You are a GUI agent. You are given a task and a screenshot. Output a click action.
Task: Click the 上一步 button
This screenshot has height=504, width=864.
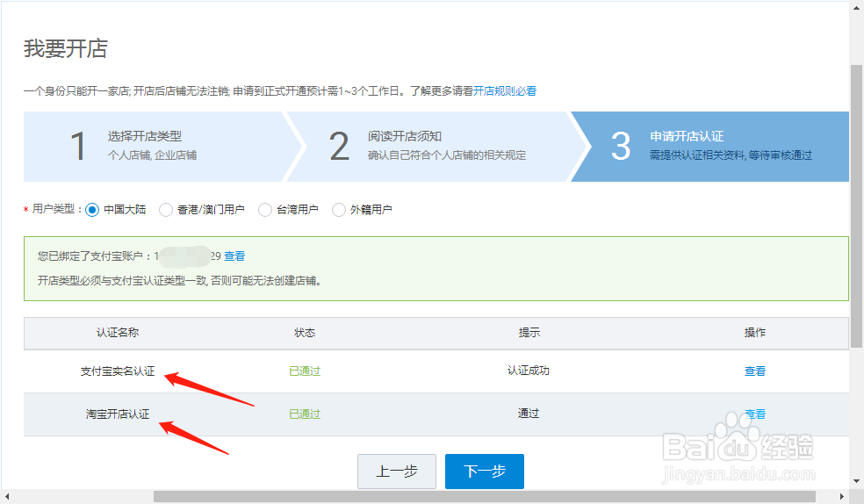[x=397, y=472]
